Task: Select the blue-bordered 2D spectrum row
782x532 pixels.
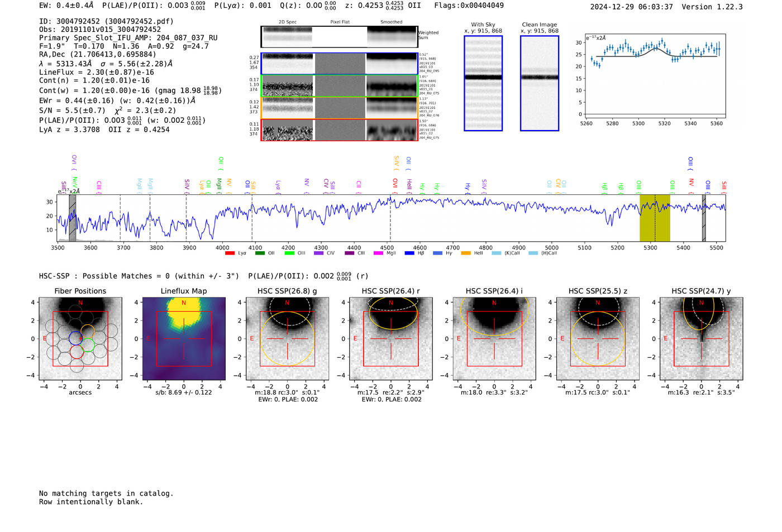Action: point(340,64)
